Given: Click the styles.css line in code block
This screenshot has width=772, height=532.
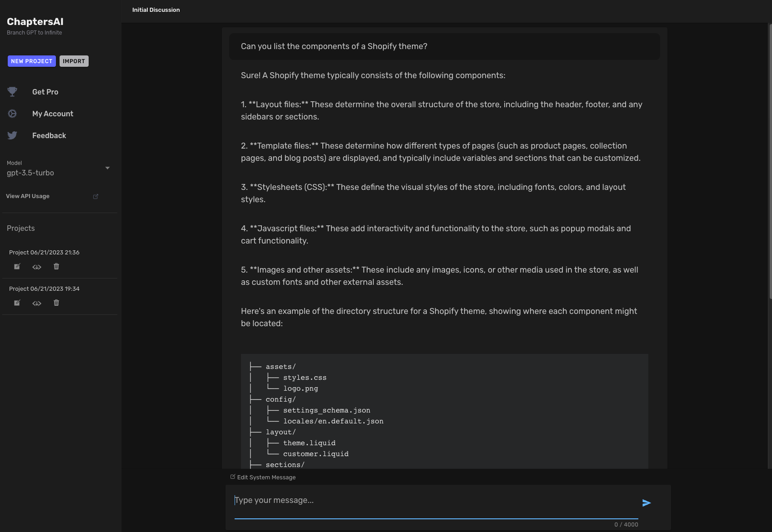Looking at the screenshot, I should coord(305,378).
